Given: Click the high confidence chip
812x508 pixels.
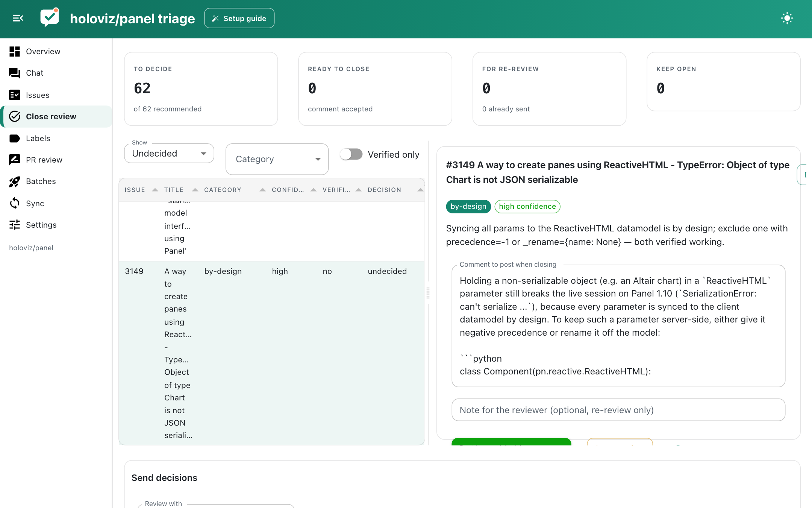Looking at the screenshot, I should pos(527,207).
